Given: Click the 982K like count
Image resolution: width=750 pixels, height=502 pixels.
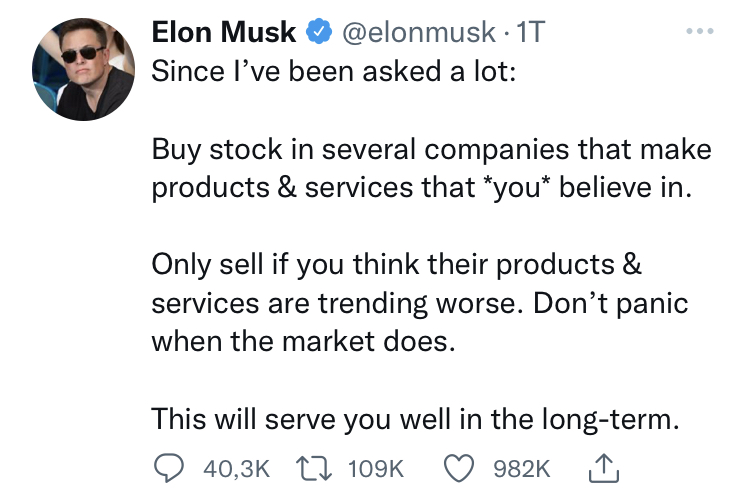Looking at the screenshot, I should click(524, 468).
